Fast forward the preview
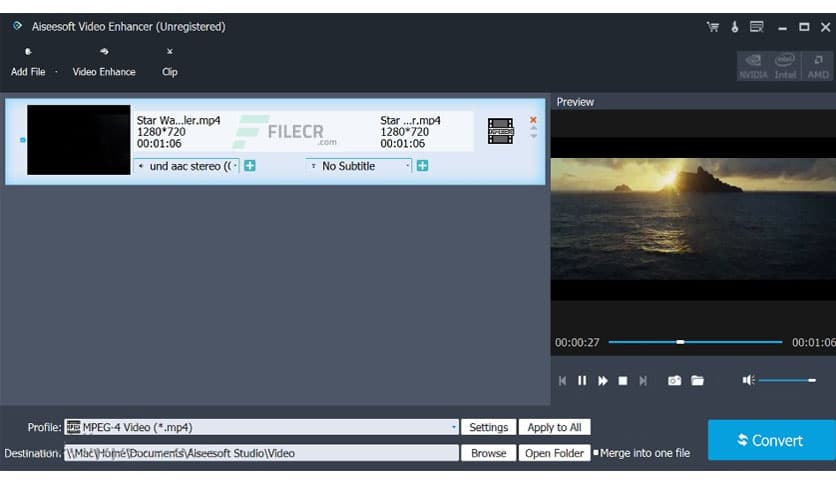The image size is (836, 484). pos(602,381)
